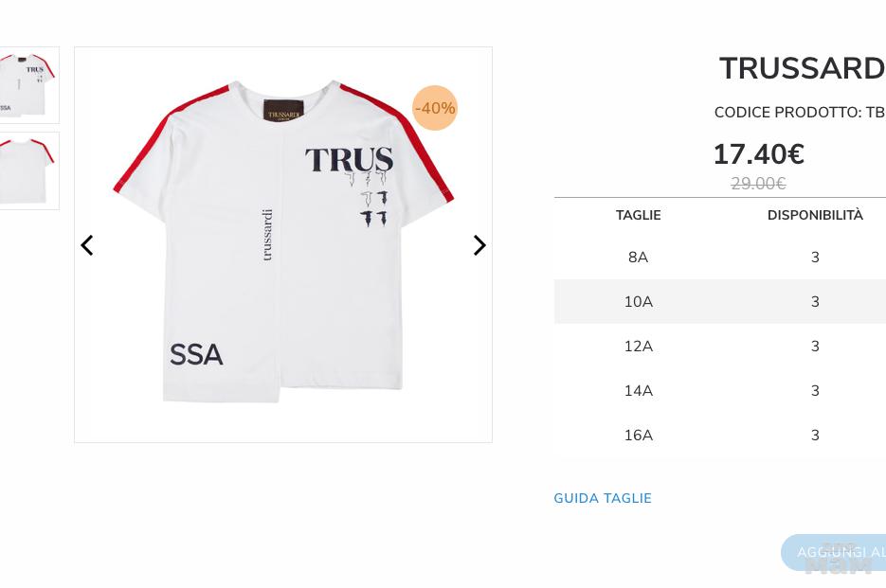Click the availability count for size 8A

coord(815,258)
